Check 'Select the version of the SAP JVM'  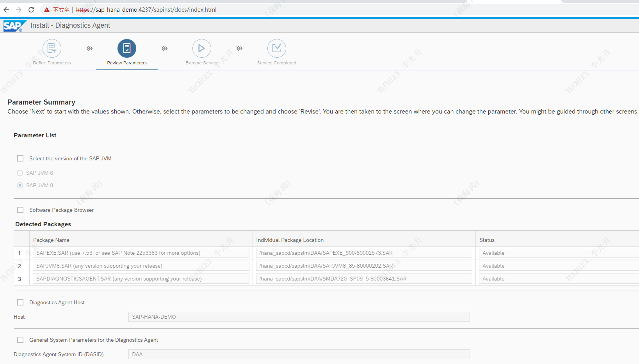pos(20,158)
